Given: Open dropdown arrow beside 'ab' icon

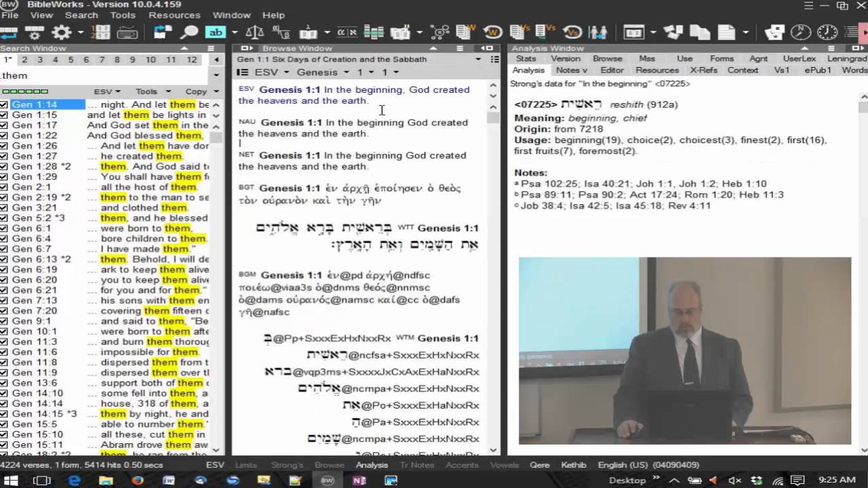Looking at the screenshot, I should coord(235,32).
